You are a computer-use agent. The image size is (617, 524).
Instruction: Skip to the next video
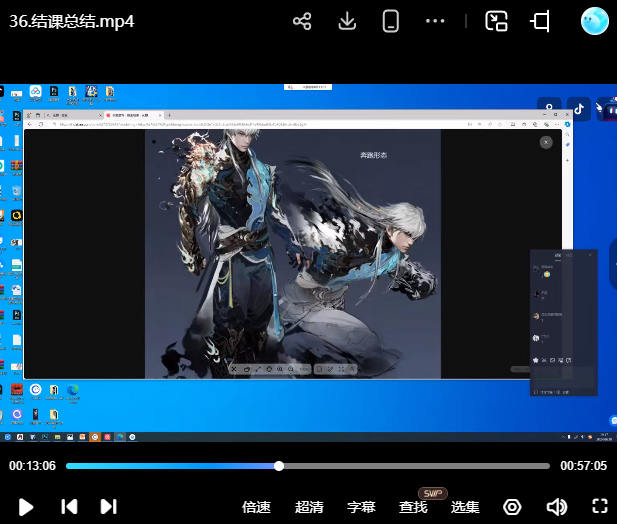(109, 506)
